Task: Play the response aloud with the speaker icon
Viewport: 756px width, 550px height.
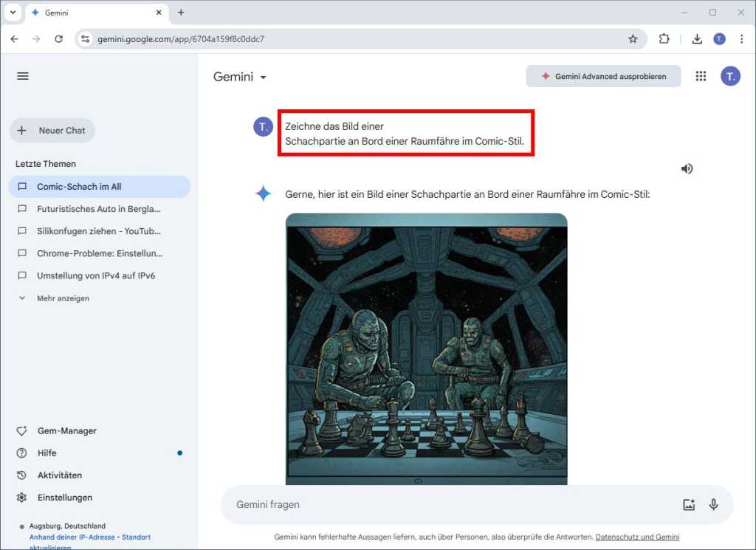Action: 687,168
